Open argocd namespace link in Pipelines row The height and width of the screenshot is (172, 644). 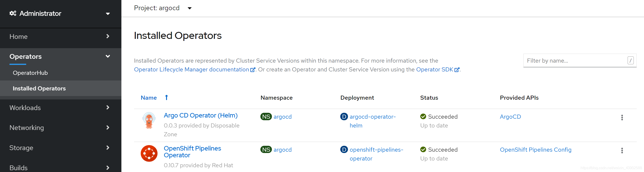click(x=283, y=150)
